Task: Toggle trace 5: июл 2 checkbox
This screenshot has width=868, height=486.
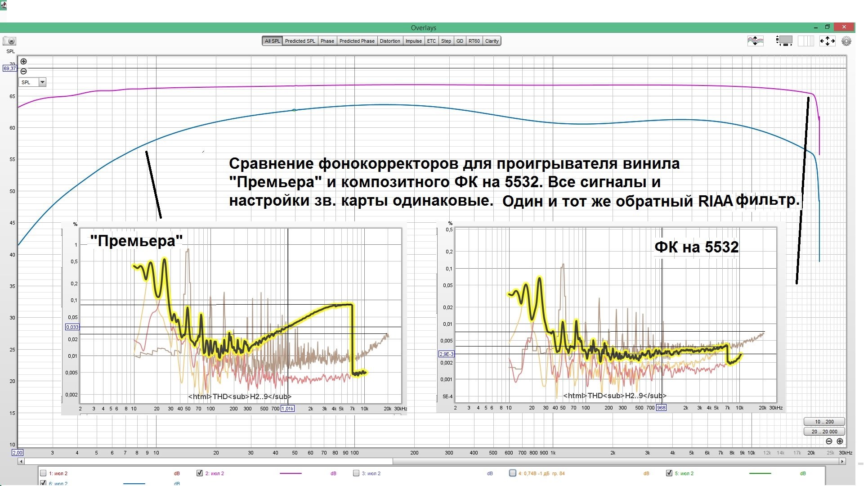Action: click(x=669, y=473)
